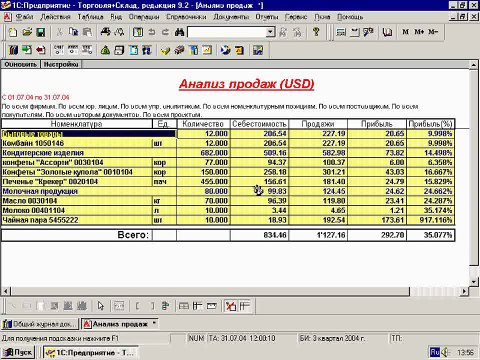
Task: Click the Чайная пара 5455222 row
Action: [228, 220]
